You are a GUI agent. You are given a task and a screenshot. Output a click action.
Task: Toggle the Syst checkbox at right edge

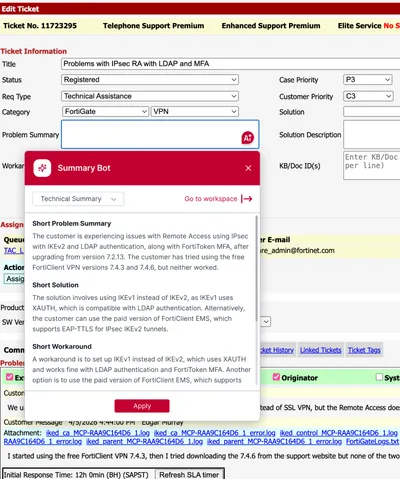coord(379,377)
